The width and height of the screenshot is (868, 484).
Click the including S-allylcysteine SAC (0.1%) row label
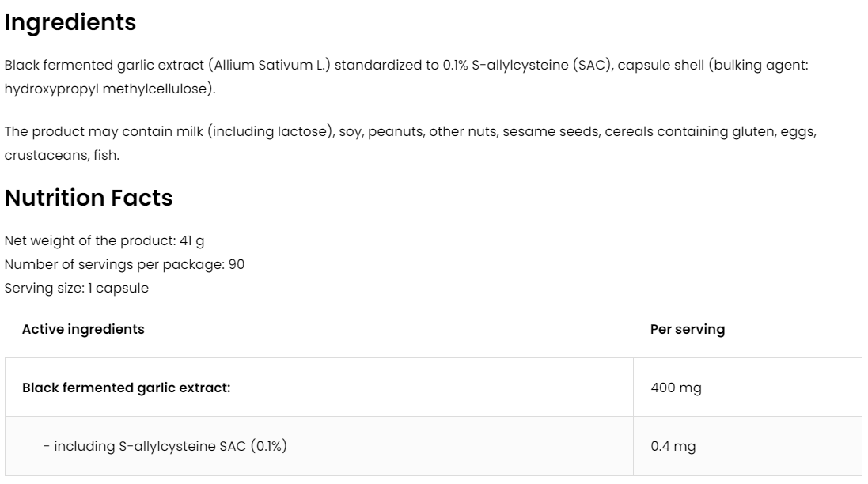pos(165,446)
